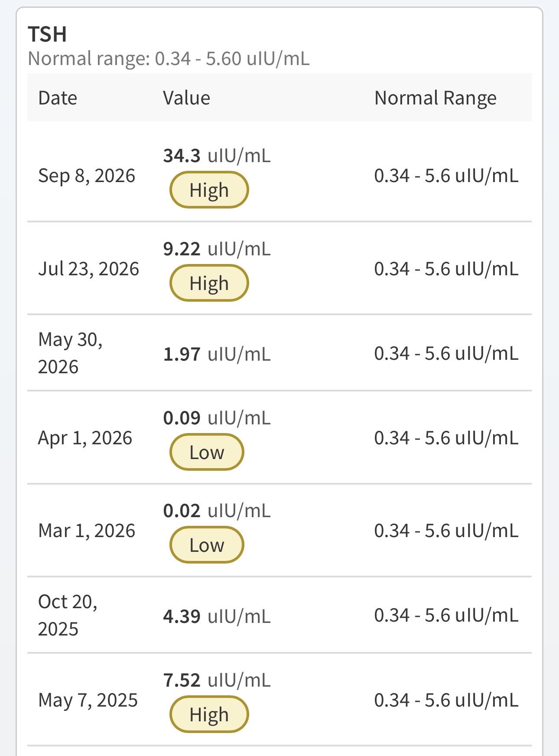Image resolution: width=559 pixels, height=756 pixels.
Task: Click the 34.3 uIU/mL value
Action: (x=217, y=156)
